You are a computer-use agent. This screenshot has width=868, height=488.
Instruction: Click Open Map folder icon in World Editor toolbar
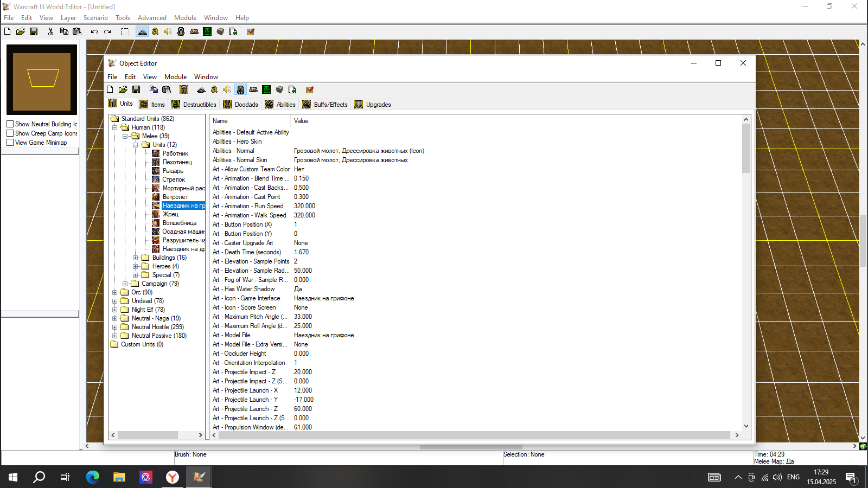20,31
